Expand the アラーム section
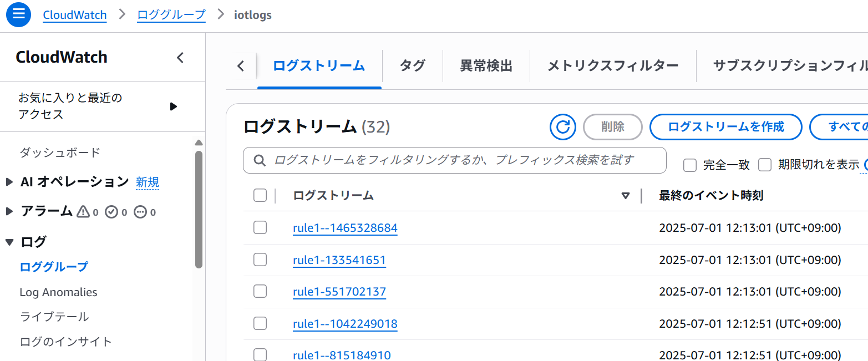Image resolution: width=868 pixels, height=361 pixels. pyautogui.click(x=9, y=211)
